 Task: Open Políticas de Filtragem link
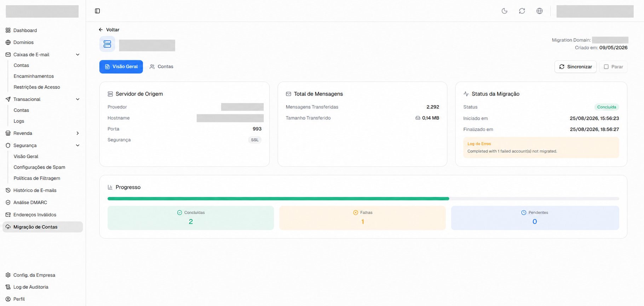tap(37, 178)
